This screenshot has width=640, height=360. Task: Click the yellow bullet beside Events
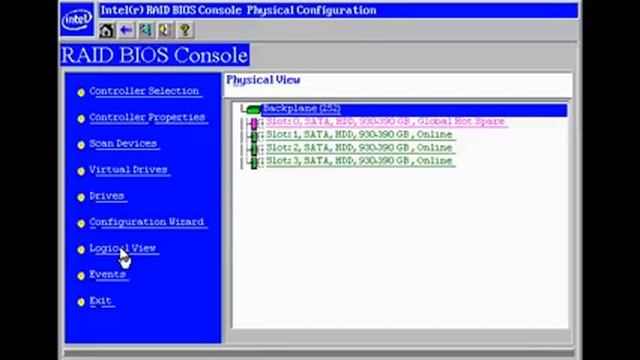click(81, 276)
